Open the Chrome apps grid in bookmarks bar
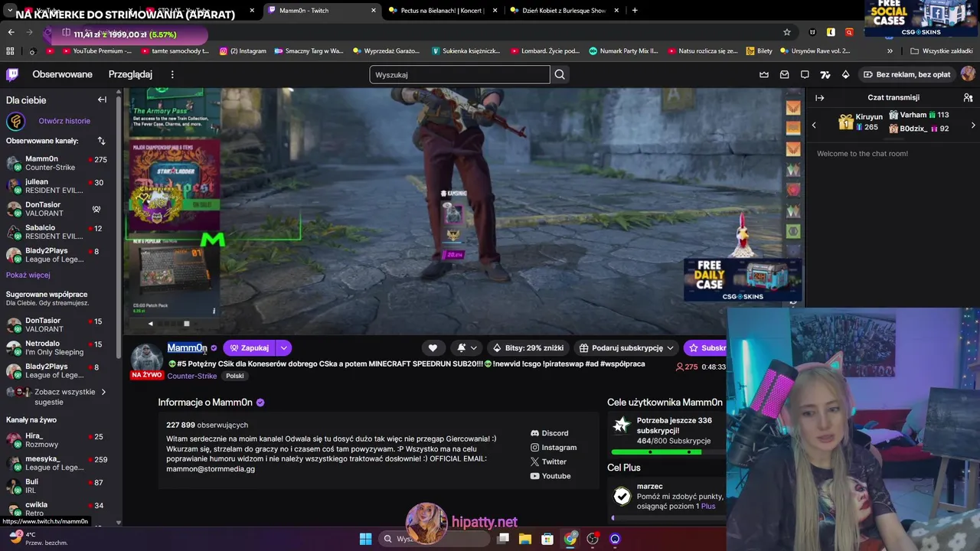The height and width of the screenshot is (551, 980). click(x=10, y=51)
